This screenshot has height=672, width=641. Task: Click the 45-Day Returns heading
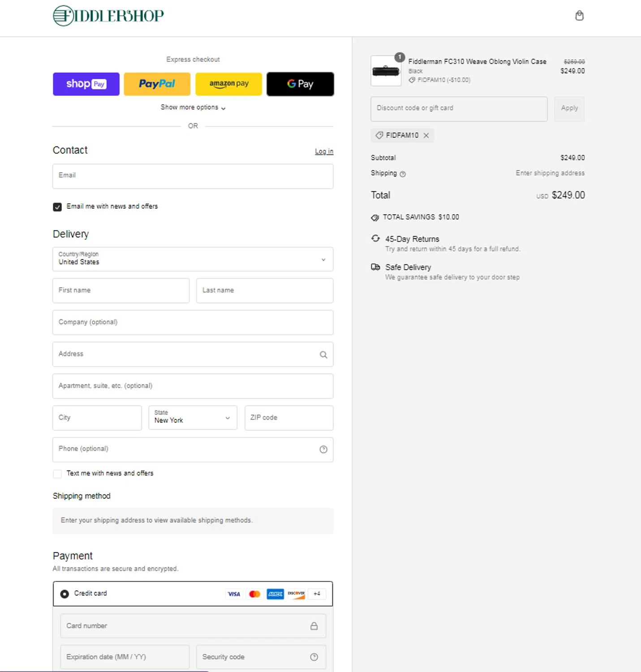click(x=412, y=239)
